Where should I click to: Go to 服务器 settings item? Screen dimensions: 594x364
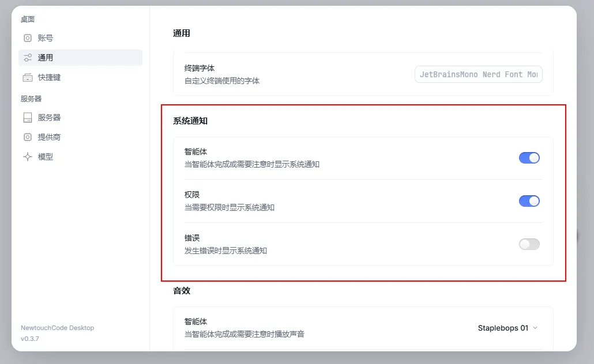[x=80, y=117]
